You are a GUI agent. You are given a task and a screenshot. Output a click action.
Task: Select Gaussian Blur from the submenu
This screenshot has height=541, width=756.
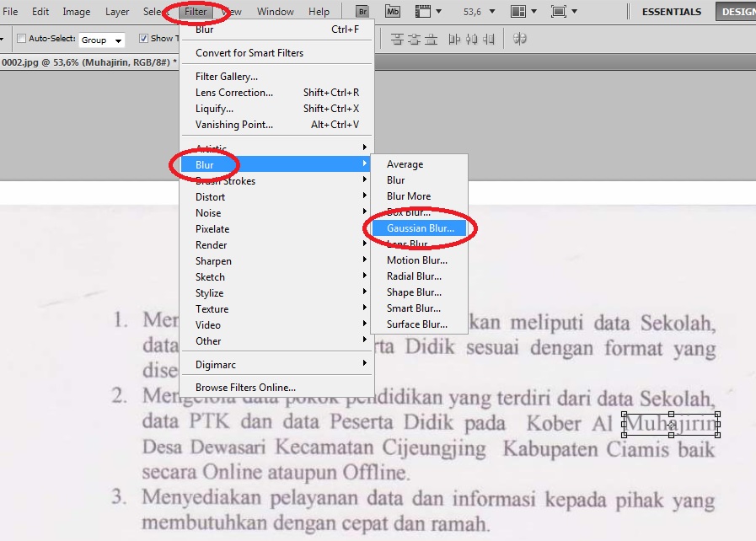coord(419,228)
